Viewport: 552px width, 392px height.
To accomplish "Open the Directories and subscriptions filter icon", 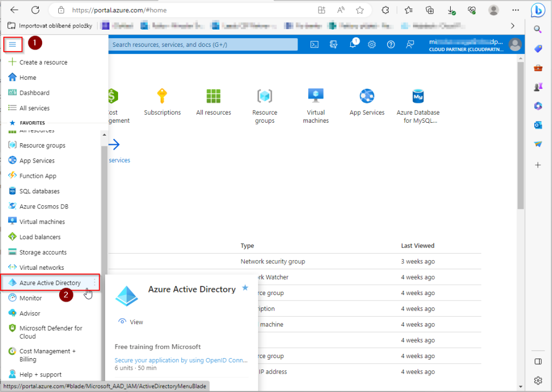I will [333, 45].
